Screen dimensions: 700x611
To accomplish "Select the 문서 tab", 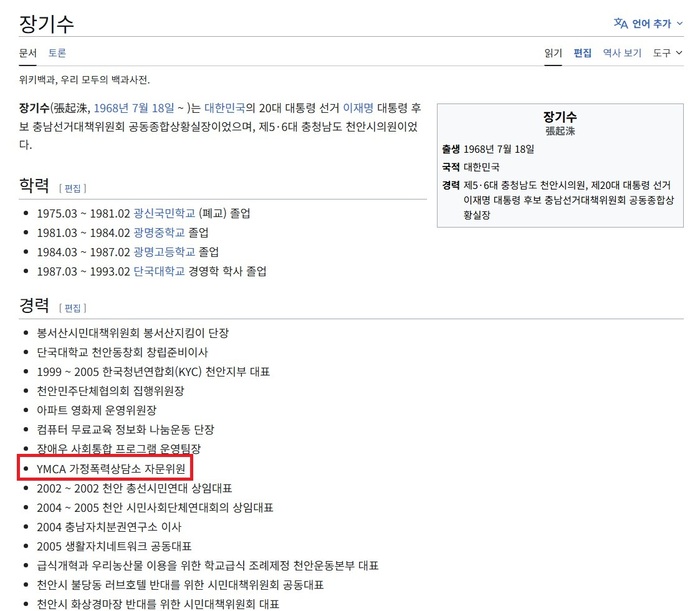I will point(28,53).
